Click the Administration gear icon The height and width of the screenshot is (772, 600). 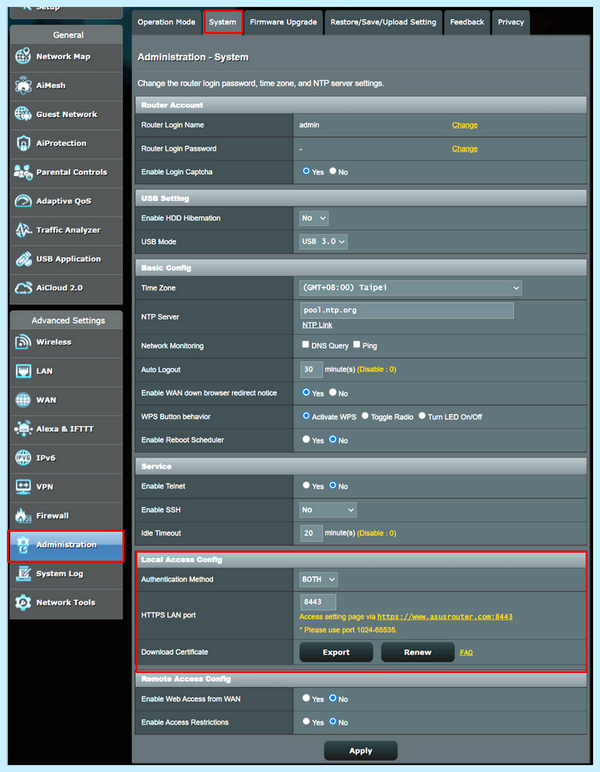click(23, 545)
